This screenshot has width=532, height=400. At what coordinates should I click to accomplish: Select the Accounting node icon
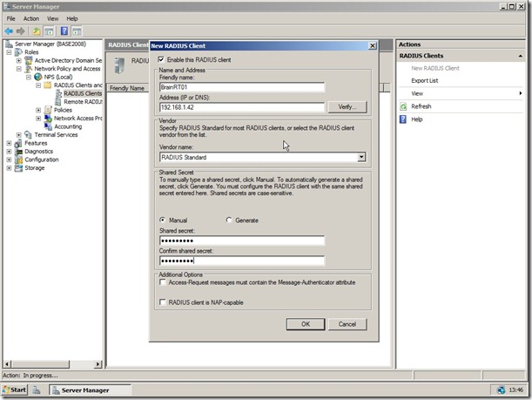click(48, 126)
